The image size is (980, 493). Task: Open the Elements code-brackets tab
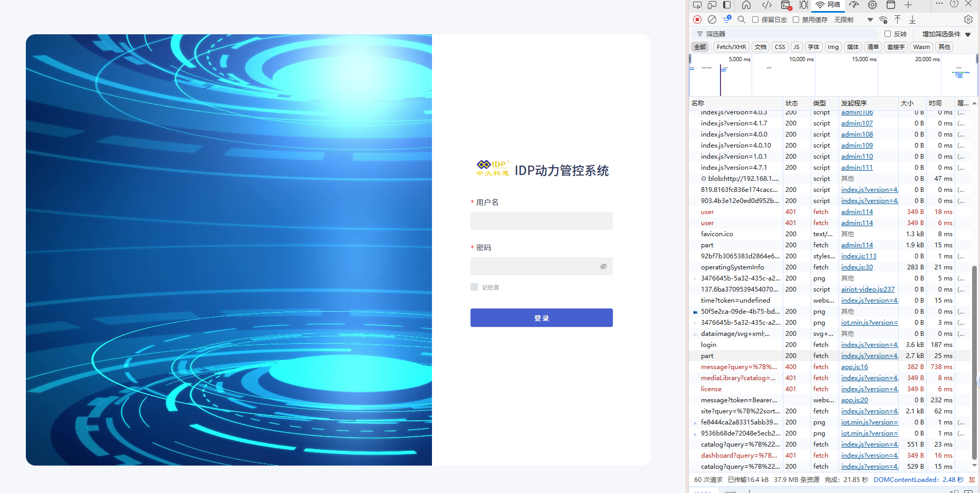(x=767, y=5)
